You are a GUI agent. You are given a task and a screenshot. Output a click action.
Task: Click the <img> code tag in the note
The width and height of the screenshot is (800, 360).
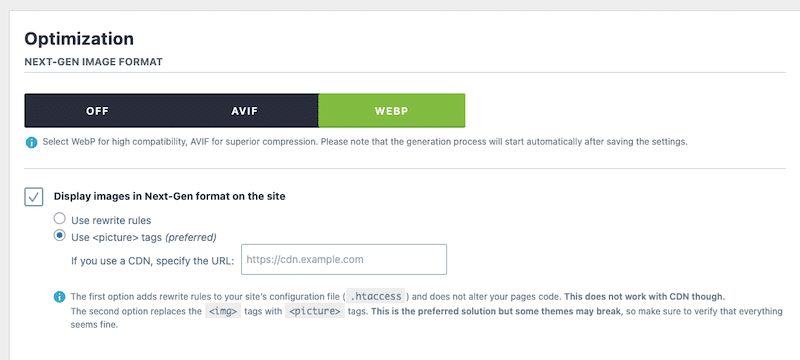pyautogui.click(x=223, y=311)
